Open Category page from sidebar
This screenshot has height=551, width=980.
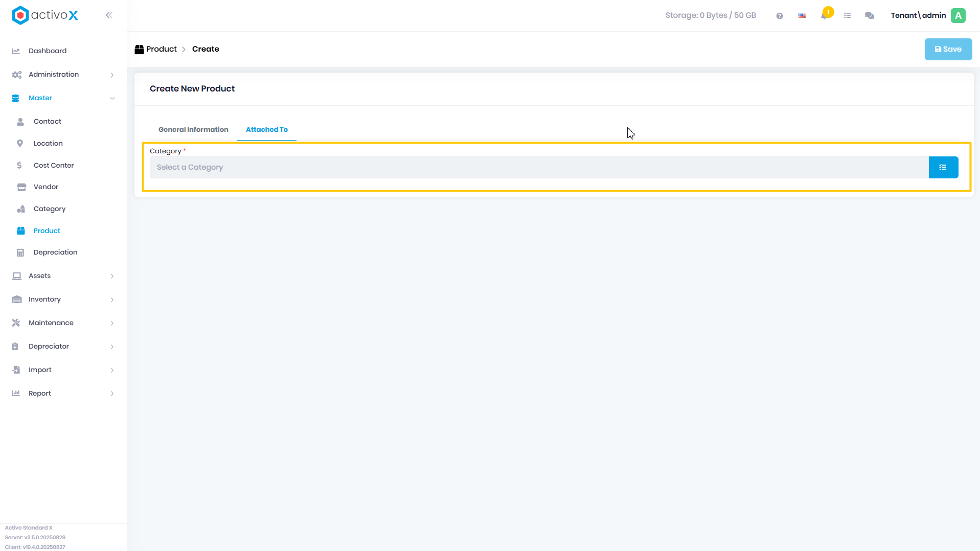click(x=50, y=209)
